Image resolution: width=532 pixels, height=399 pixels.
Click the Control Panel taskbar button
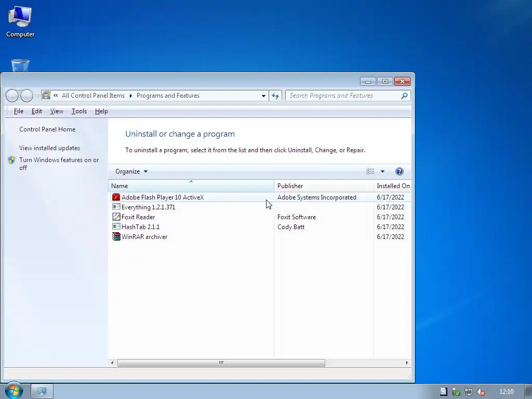[x=42, y=391]
